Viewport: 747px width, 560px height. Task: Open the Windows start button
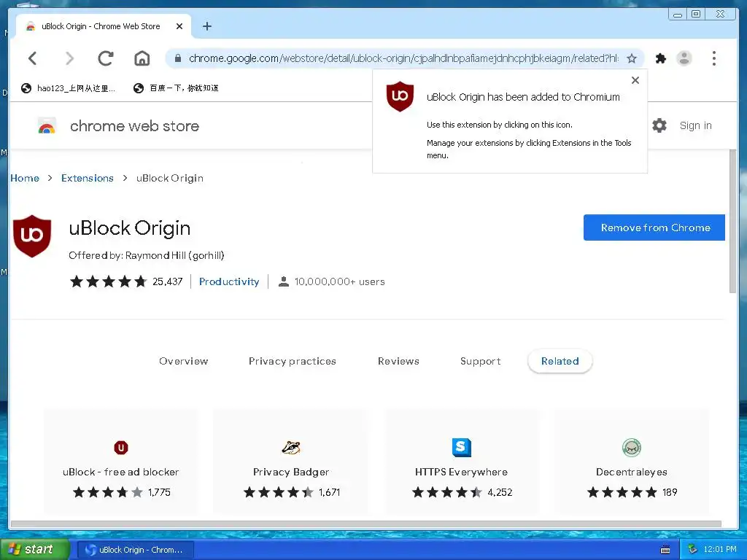35,550
